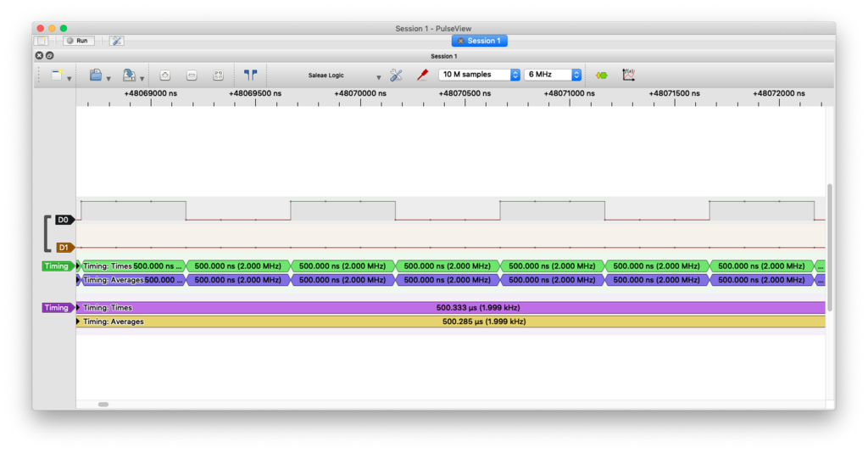
Task: Open the 10 M samples dropdown
Action: (479, 75)
